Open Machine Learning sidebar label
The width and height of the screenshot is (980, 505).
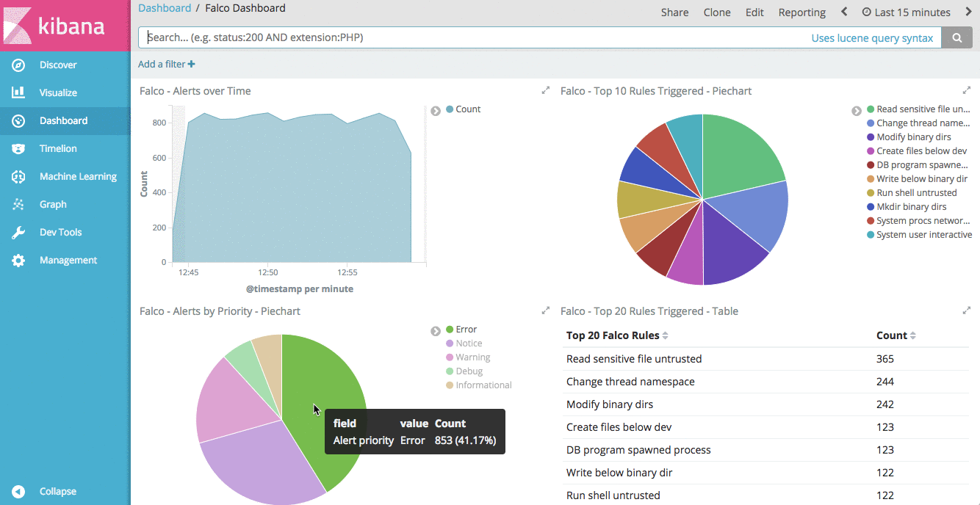pyautogui.click(x=78, y=177)
